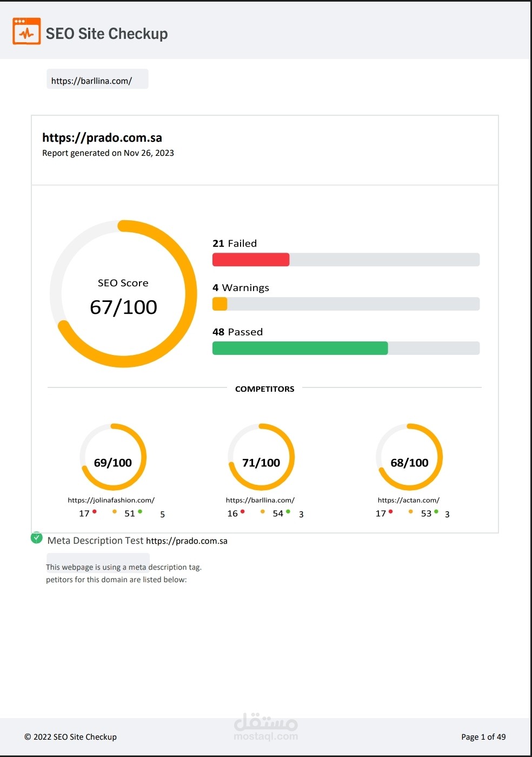Image resolution: width=532 pixels, height=757 pixels.
Task: Open the https://prado.com.sa link beside Meta Description Test
Action: pos(187,541)
